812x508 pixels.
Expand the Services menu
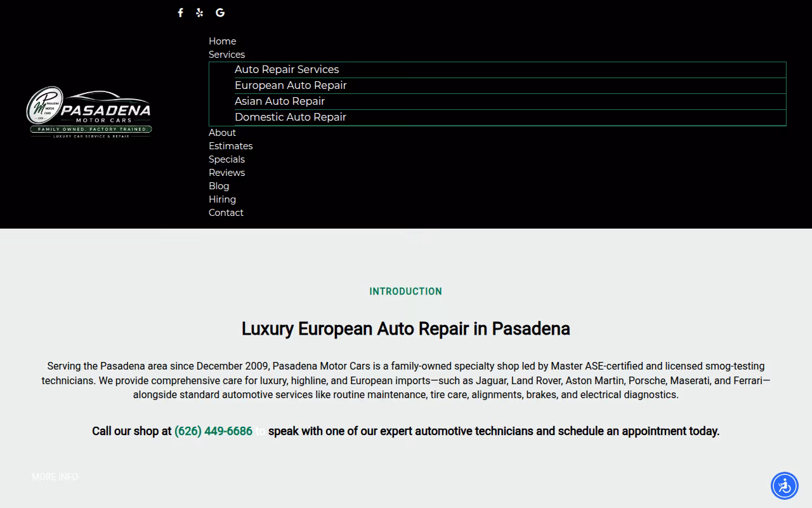[x=226, y=55]
